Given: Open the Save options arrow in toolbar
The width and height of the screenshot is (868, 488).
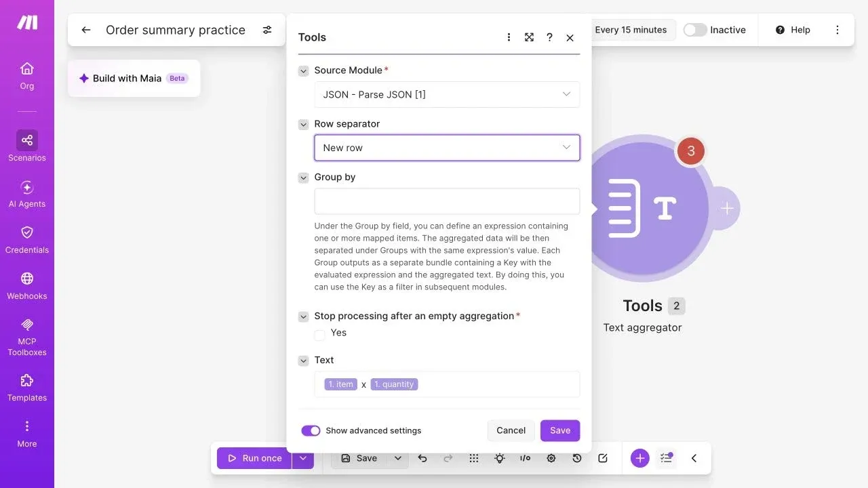Looking at the screenshot, I should pos(398,458).
